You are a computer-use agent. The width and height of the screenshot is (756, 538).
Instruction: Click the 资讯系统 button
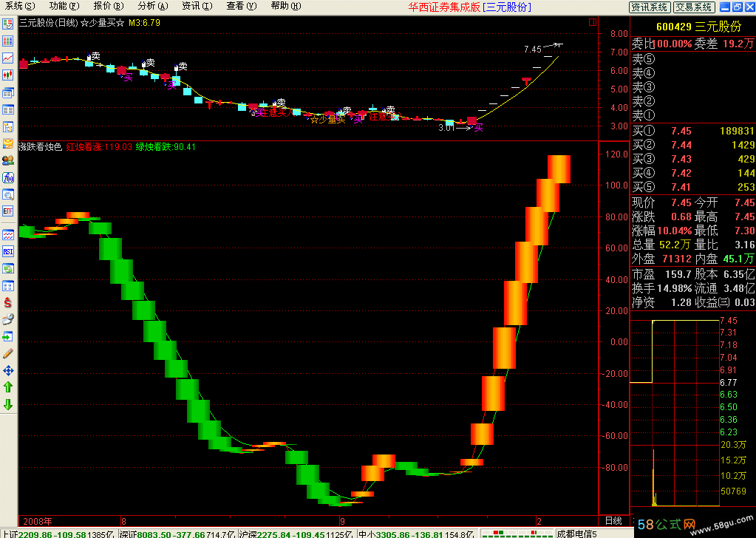(650, 7)
